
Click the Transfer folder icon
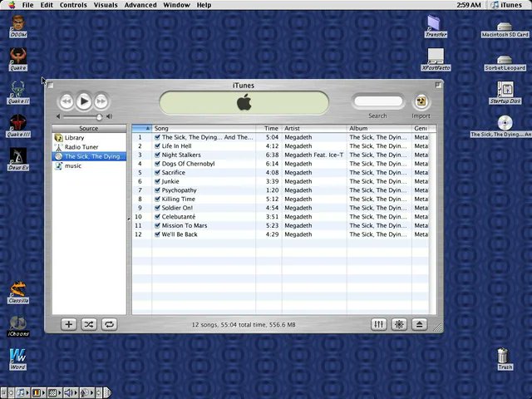436,27
